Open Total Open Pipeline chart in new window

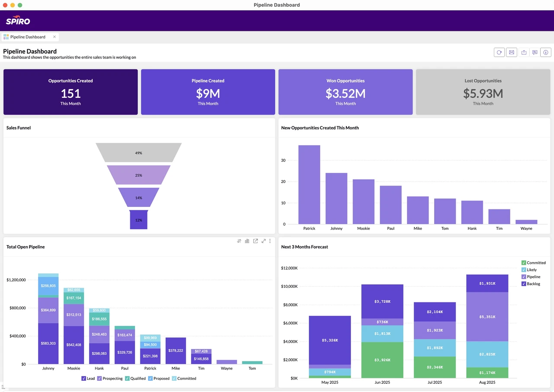point(255,241)
